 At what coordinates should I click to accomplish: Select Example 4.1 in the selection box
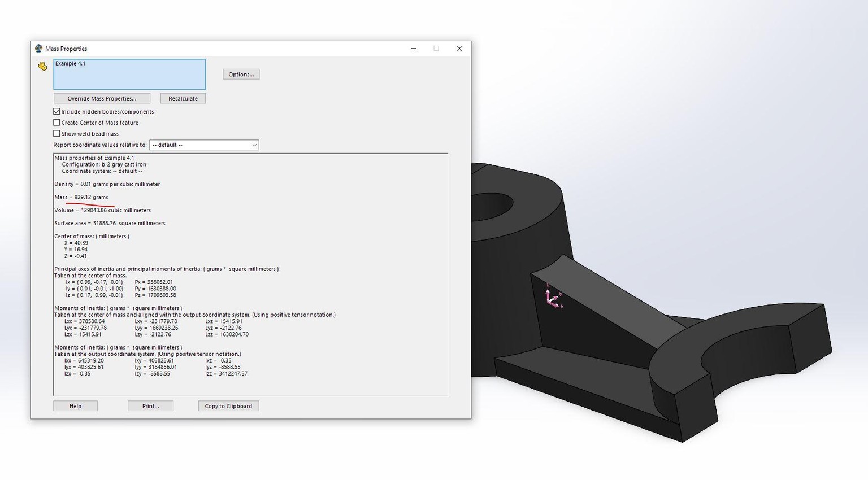pyautogui.click(x=71, y=63)
